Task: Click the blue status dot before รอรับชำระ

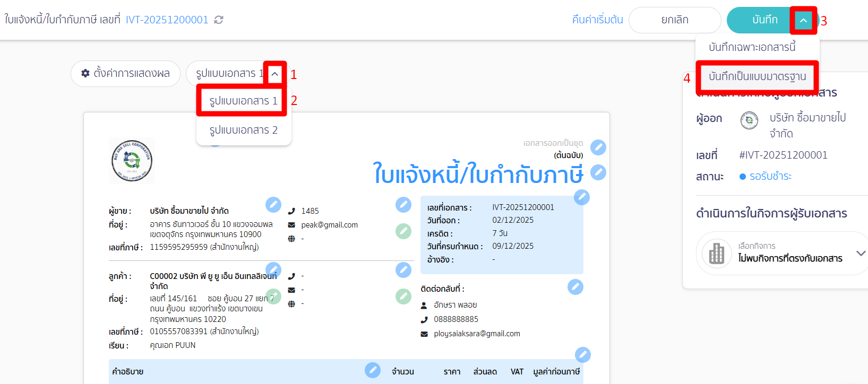Action: point(743,177)
